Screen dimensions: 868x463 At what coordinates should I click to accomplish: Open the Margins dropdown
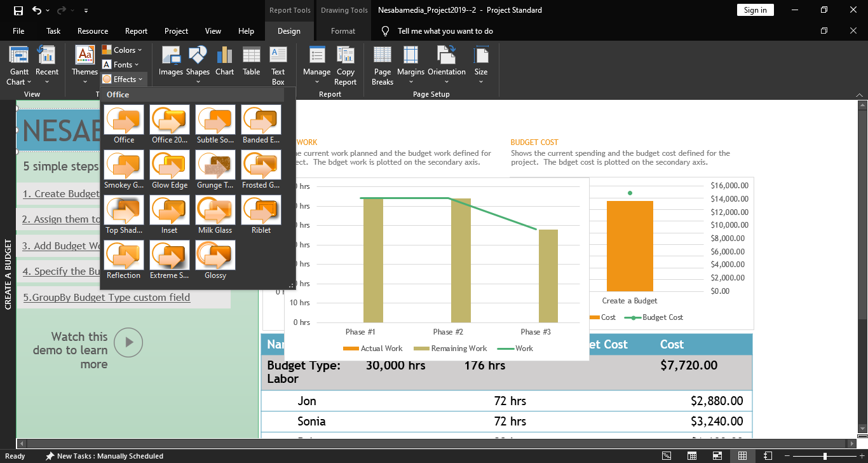coord(410,66)
